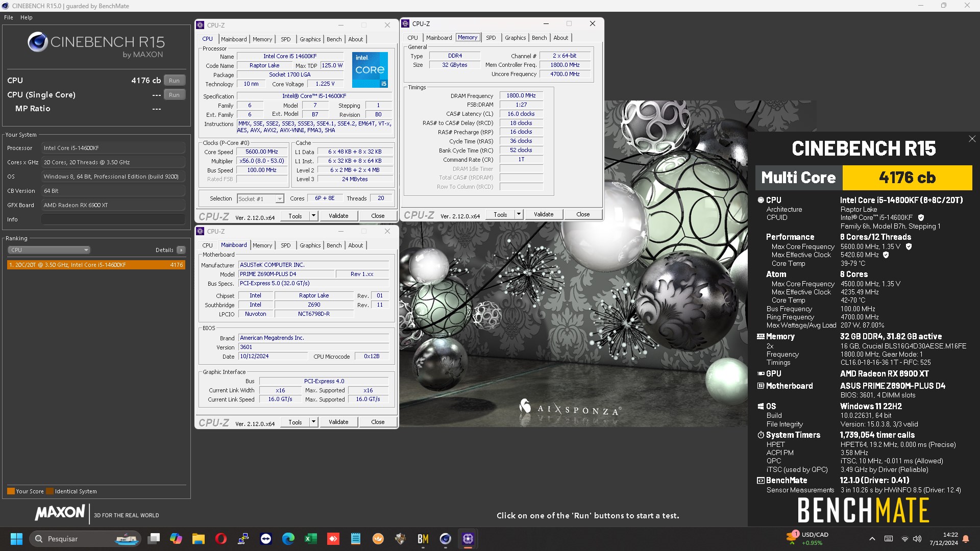Screen dimensions: 980x551
Task: Open the File menu
Action: pyautogui.click(x=9, y=17)
